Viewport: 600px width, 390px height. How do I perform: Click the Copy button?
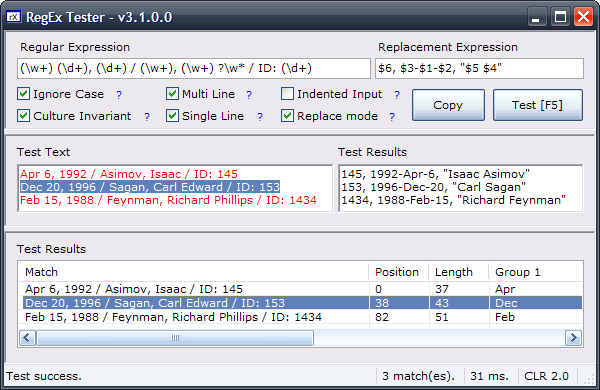pyautogui.click(x=448, y=105)
